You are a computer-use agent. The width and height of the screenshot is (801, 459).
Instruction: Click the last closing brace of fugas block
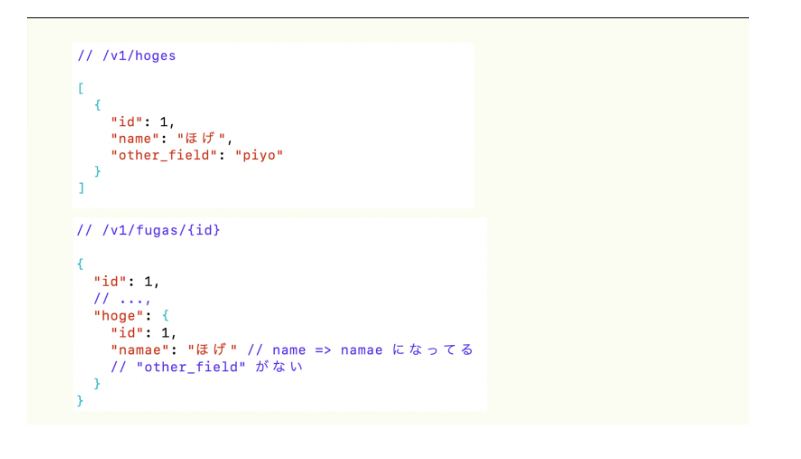(x=80, y=400)
